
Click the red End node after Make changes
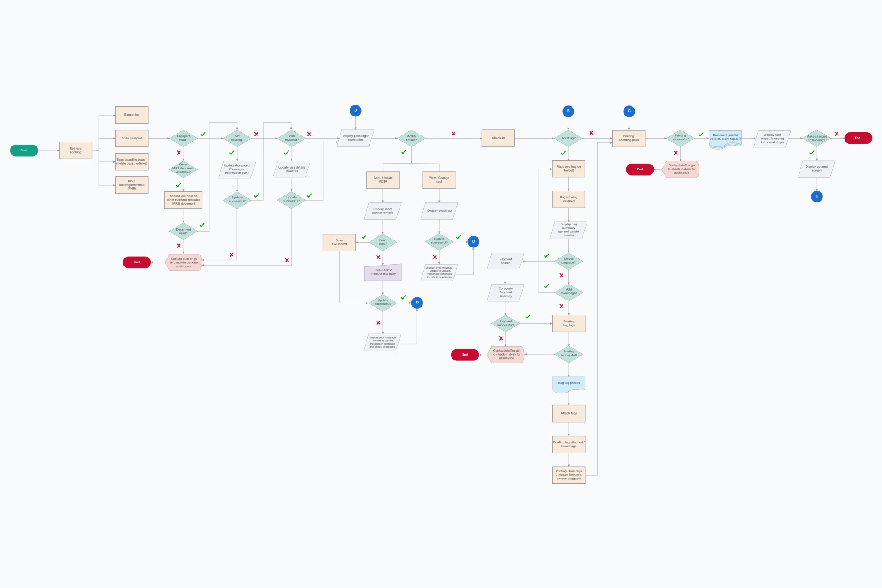click(x=858, y=138)
